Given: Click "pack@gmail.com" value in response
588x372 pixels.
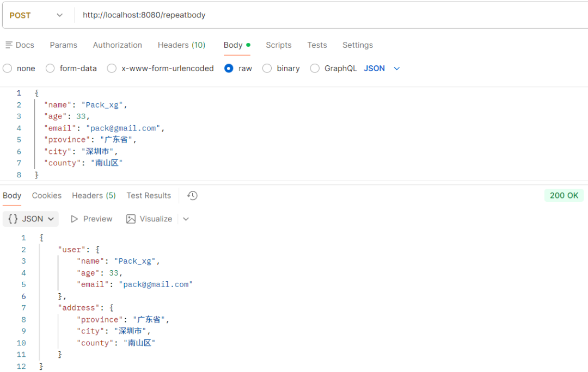Looking at the screenshot, I should (x=156, y=284).
